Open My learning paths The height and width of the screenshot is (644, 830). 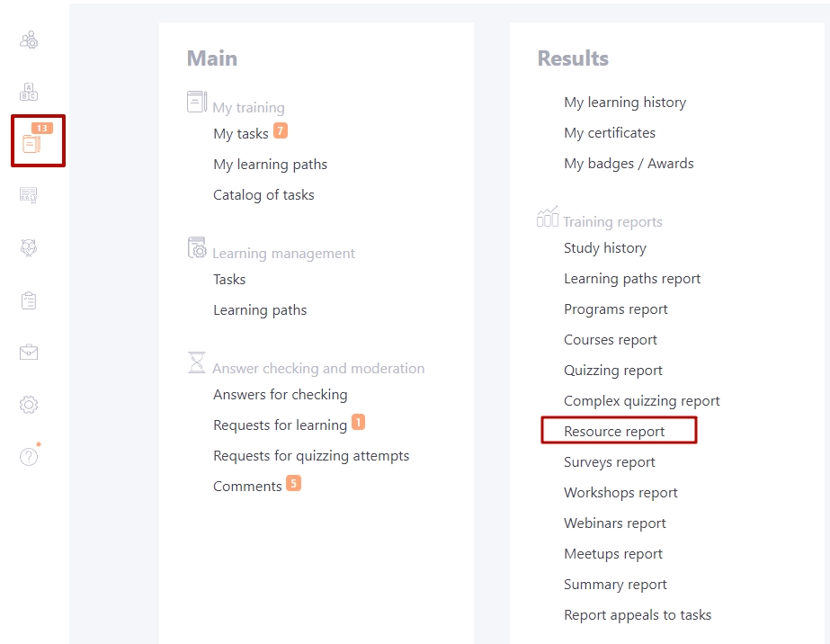click(270, 165)
